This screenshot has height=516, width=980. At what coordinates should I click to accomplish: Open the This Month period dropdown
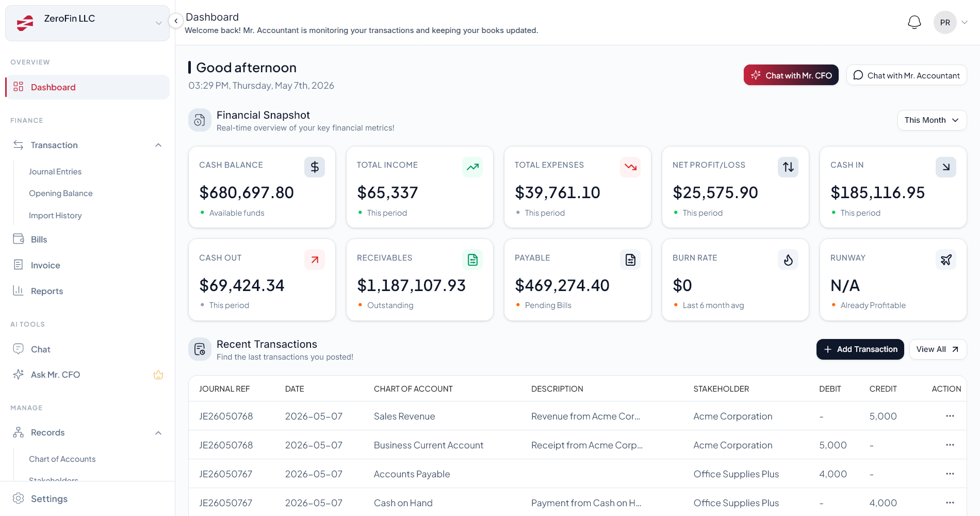(932, 120)
